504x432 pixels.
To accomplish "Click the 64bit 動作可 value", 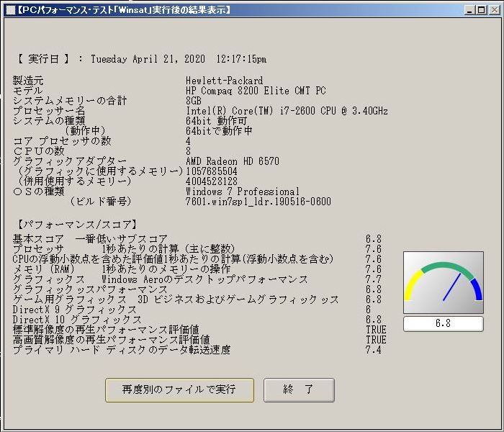I will [216, 121].
